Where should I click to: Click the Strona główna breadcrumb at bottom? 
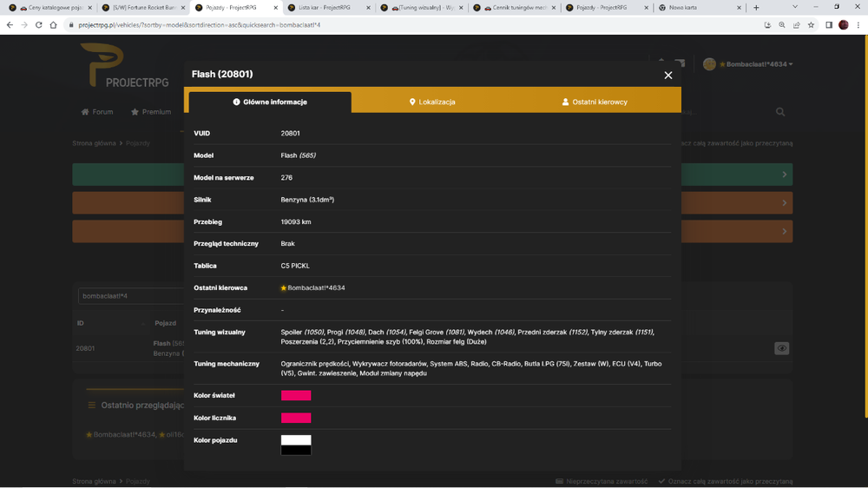click(x=94, y=481)
